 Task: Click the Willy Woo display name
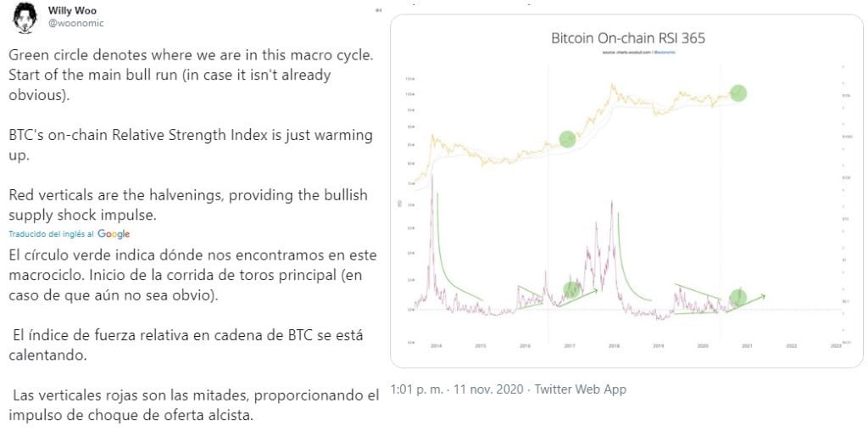click(x=72, y=10)
